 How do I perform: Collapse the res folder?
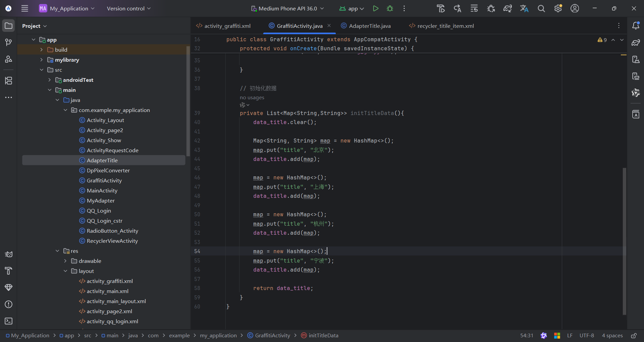point(57,251)
